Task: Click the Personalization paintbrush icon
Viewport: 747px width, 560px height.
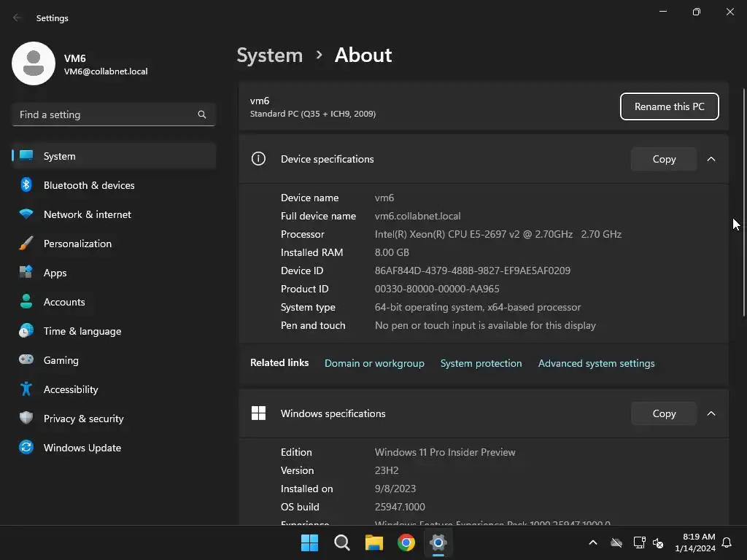Action: click(26, 244)
